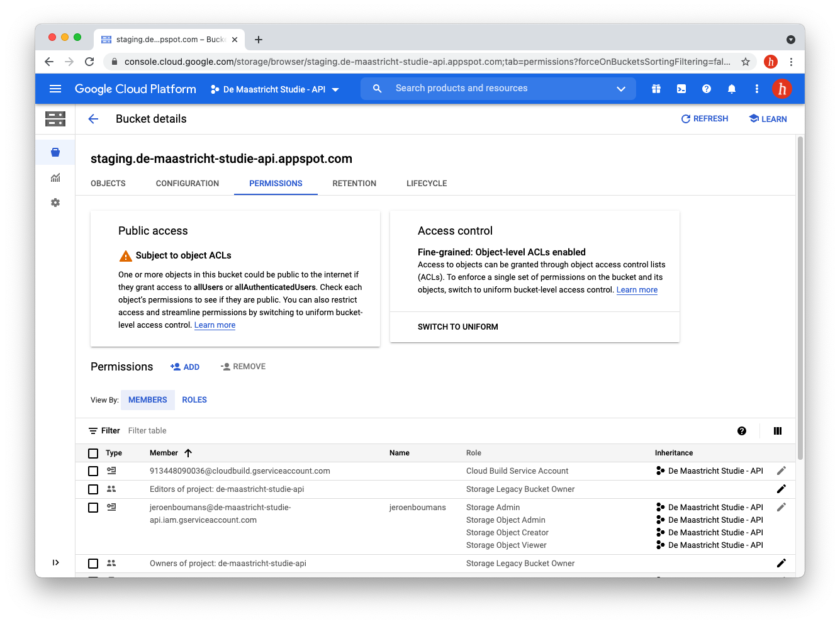840x624 pixels.
Task: Expand the left sidebar navigation panel
Action: pyautogui.click(x=55, y=562)
